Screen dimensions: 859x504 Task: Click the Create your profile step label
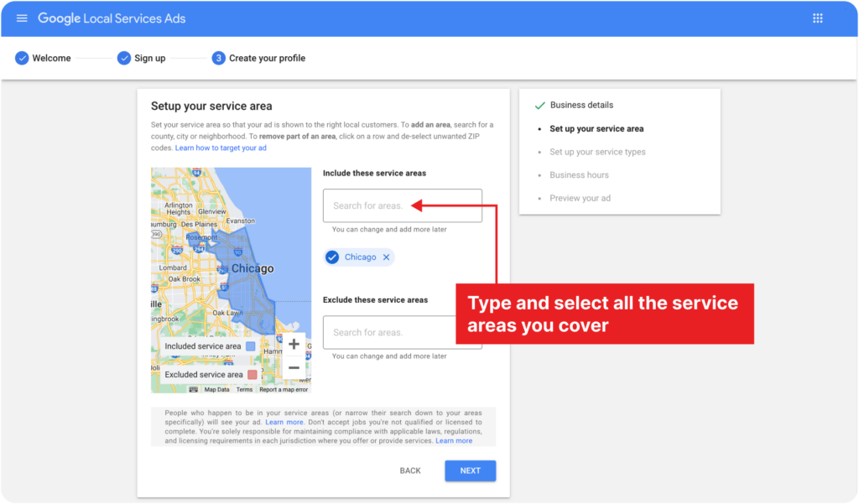point(267,58)
